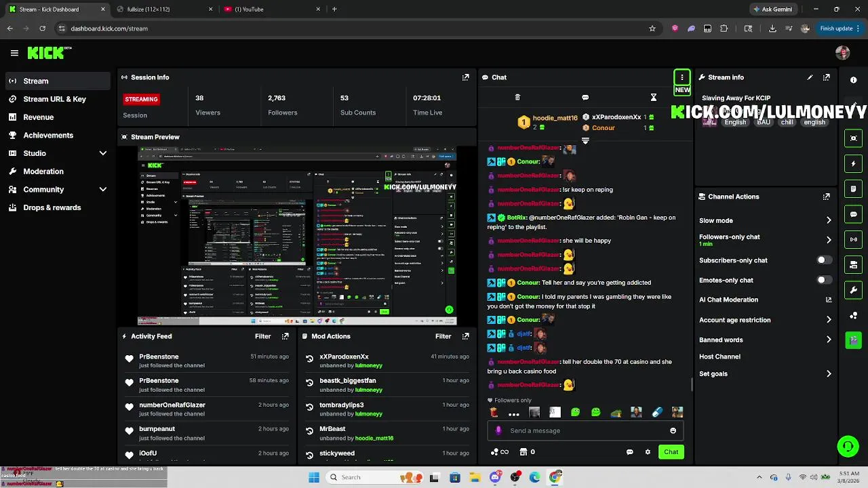Open Mod Actions Filter
This screenshot has height=488, width=868.
[443, 336]
